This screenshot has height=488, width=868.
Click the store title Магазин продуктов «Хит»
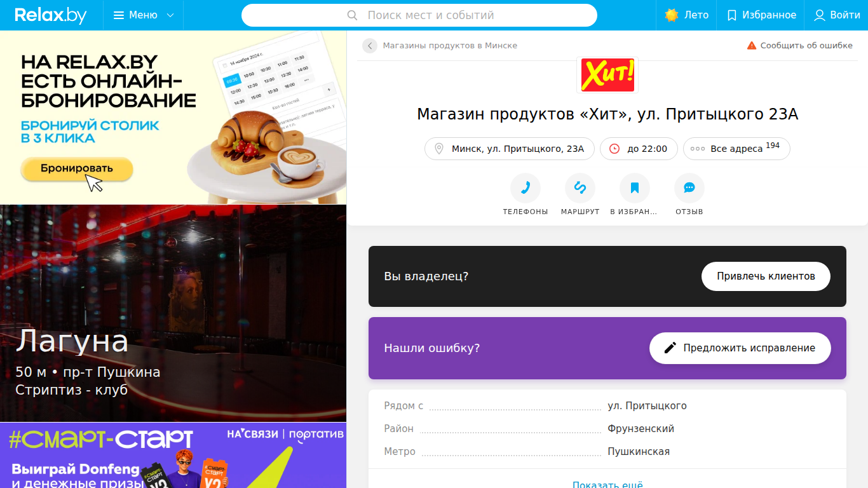(607, 114)
